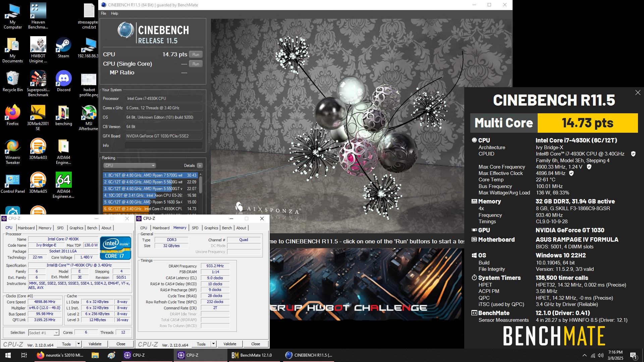Viewport: 644px width, 362px height.
Task: Open the 3DMark2001 SE desktop icon
Action: 38,117
